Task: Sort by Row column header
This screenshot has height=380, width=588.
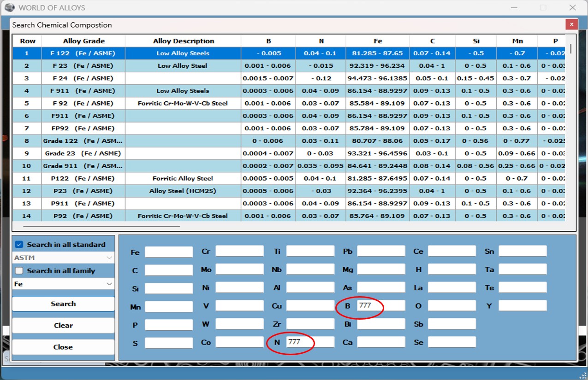Action: [28, 41]
